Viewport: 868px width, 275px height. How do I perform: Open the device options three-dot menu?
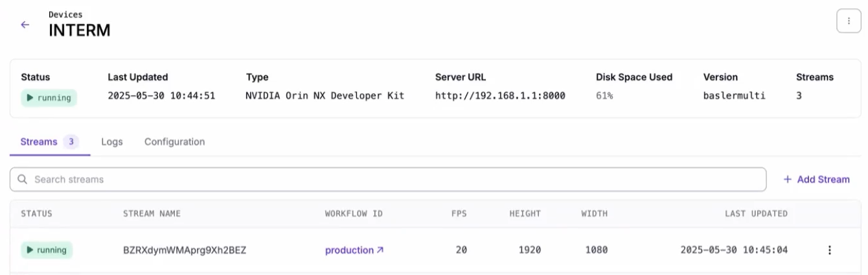pos(849,21)
